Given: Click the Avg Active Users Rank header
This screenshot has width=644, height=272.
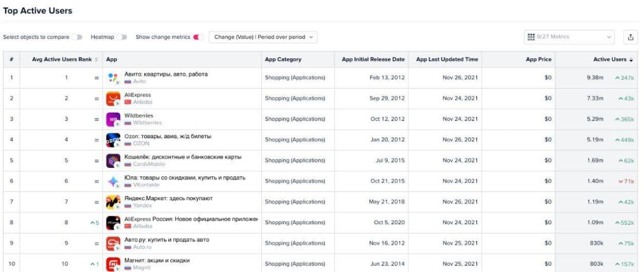Looking at the screenshot, I should click(62, 59).
